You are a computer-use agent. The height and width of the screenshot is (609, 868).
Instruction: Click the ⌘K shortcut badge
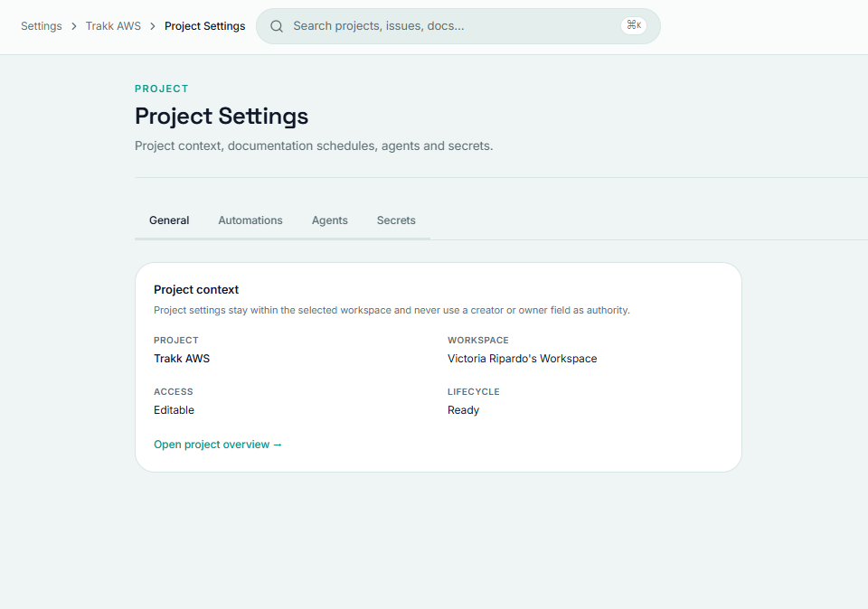pyautogui.click(x=634, y=25)
